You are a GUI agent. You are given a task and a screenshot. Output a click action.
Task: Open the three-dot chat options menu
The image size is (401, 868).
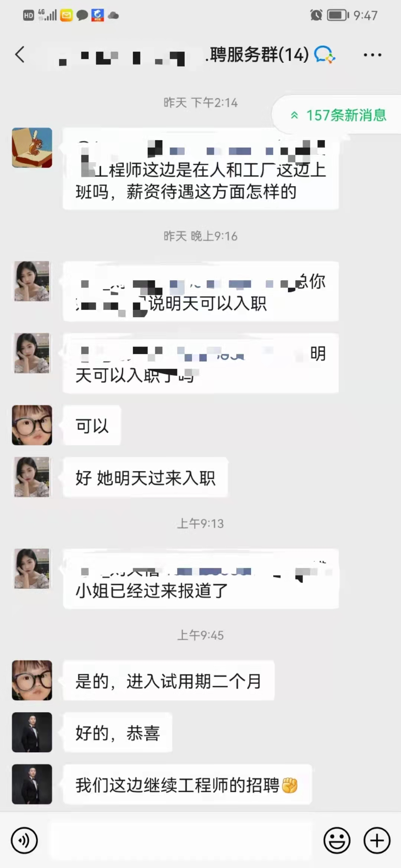372,55
